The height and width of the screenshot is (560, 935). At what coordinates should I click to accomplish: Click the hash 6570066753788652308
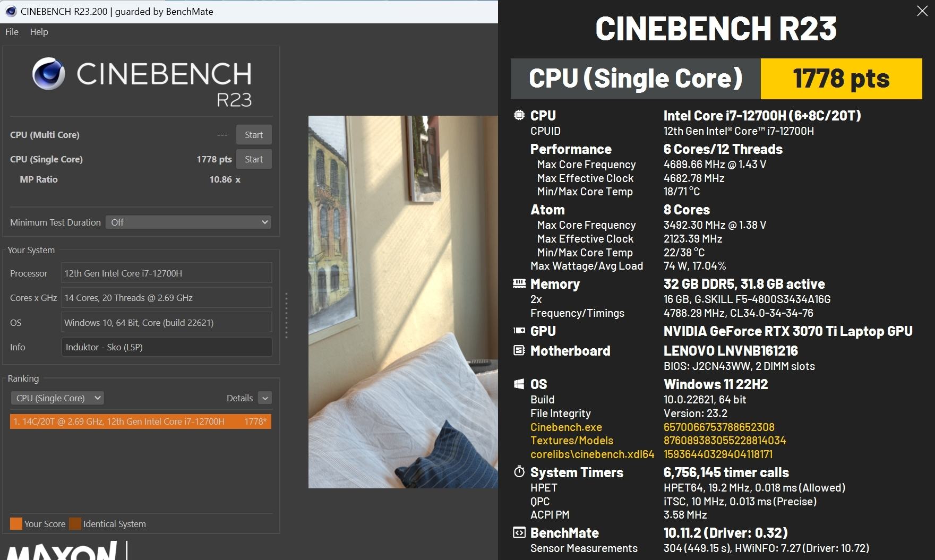[x=719, y=427]
